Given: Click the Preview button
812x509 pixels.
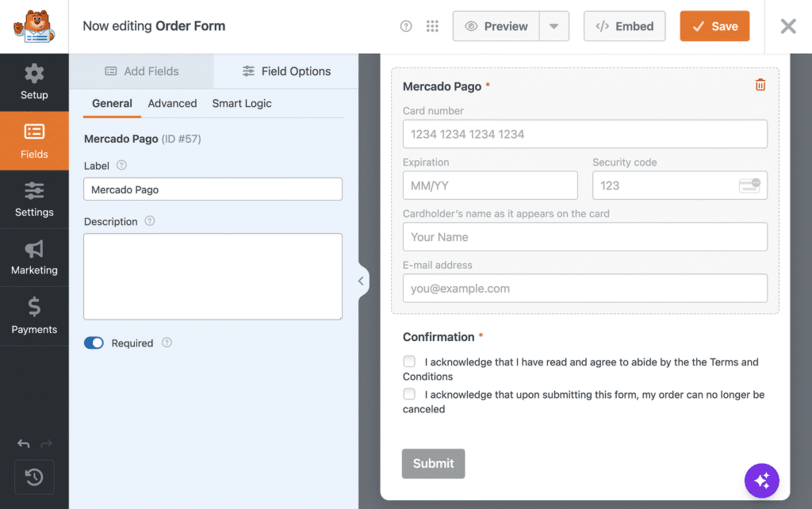Looking at the screenshot, I should [496, 26].
